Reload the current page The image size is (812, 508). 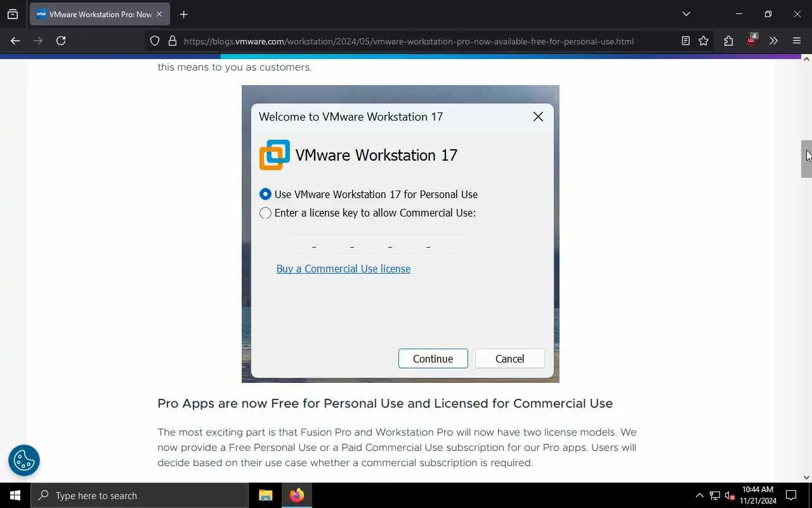tap(61, 41)
